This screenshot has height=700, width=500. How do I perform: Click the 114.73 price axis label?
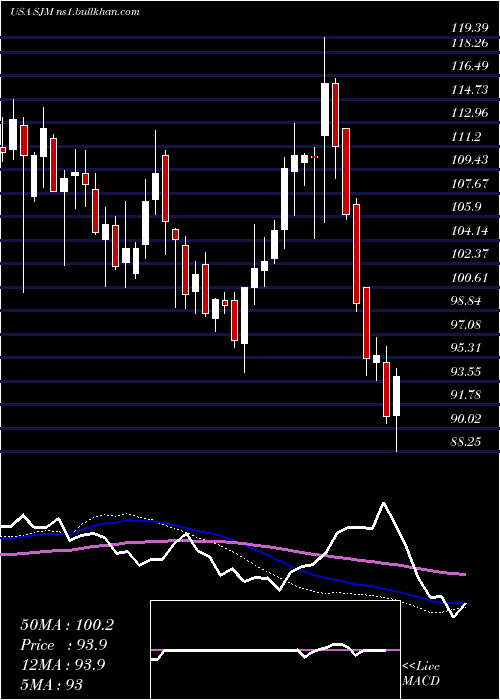click(469, 90)
